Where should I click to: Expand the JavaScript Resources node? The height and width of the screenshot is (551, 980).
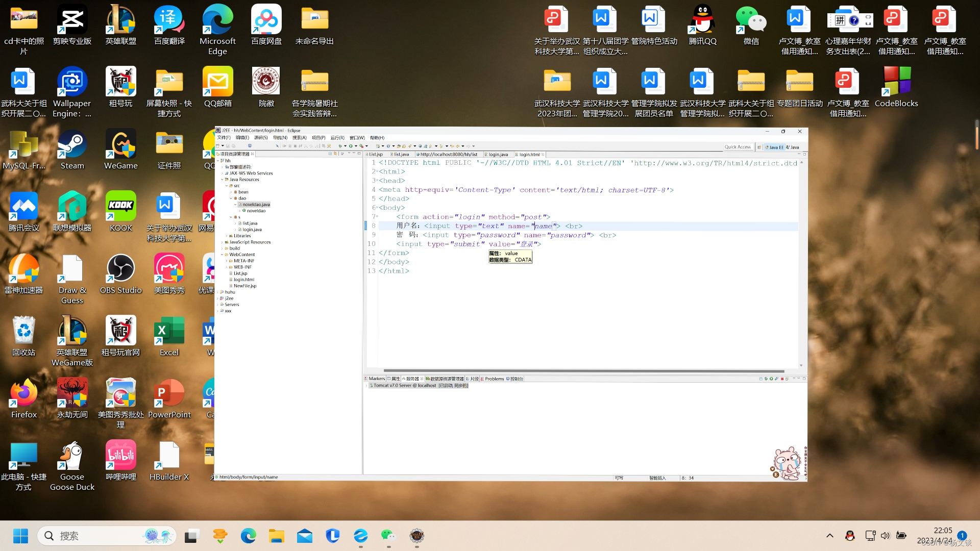pos(222,242)
